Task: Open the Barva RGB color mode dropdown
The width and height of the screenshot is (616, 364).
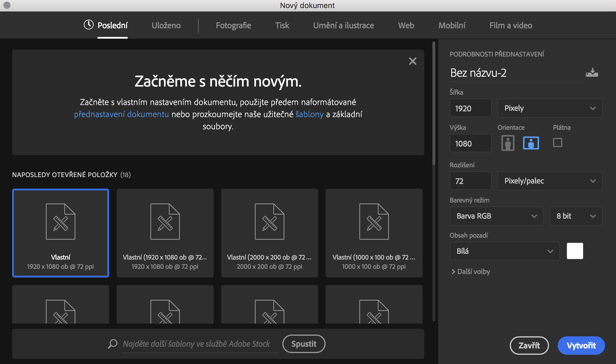Action: [x=496, y=216]
